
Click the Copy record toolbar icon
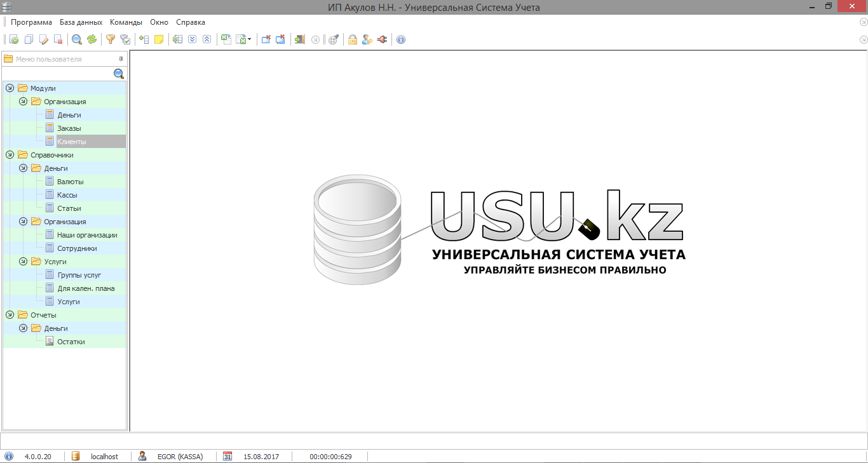[x=29, y=39]
